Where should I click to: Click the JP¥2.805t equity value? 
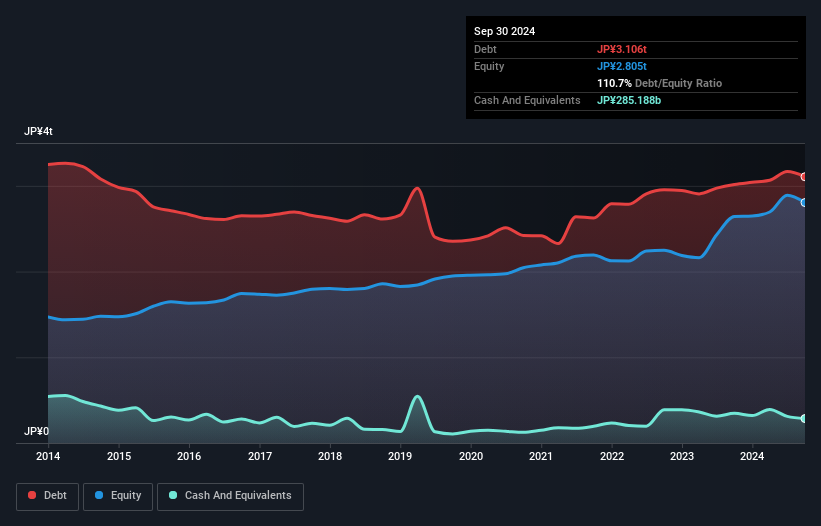coord(622,66)
